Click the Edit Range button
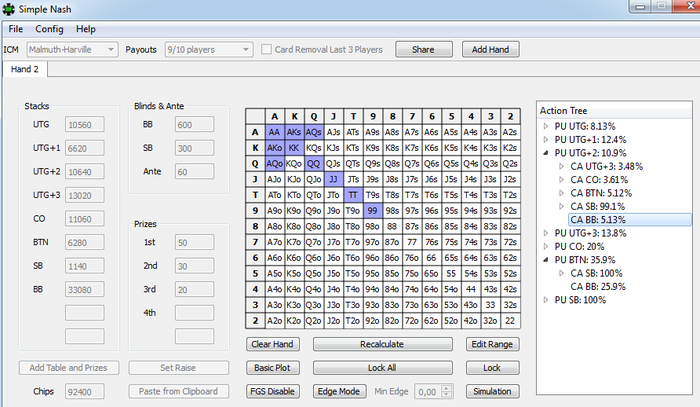The image size is (700, 407). [492, 344]
